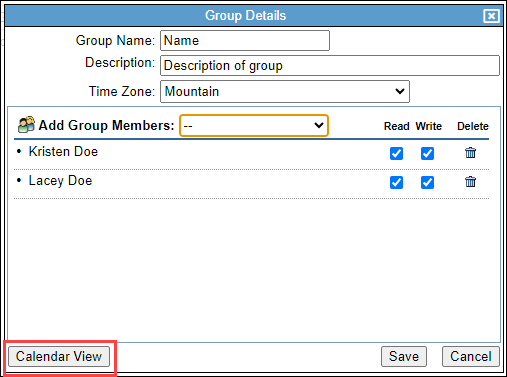Cancel the group details dialog
507x377 pixels.
click(471, 356)
